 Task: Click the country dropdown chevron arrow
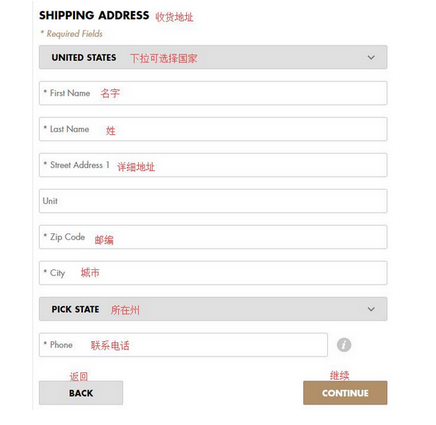[x=371, y=57]
